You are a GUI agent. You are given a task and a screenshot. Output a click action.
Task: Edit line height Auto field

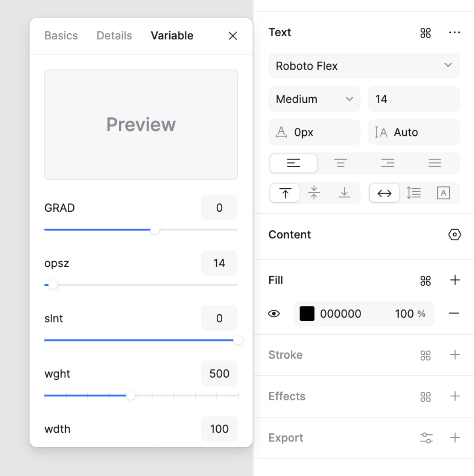pyautogui.click(x=414, y=132)
